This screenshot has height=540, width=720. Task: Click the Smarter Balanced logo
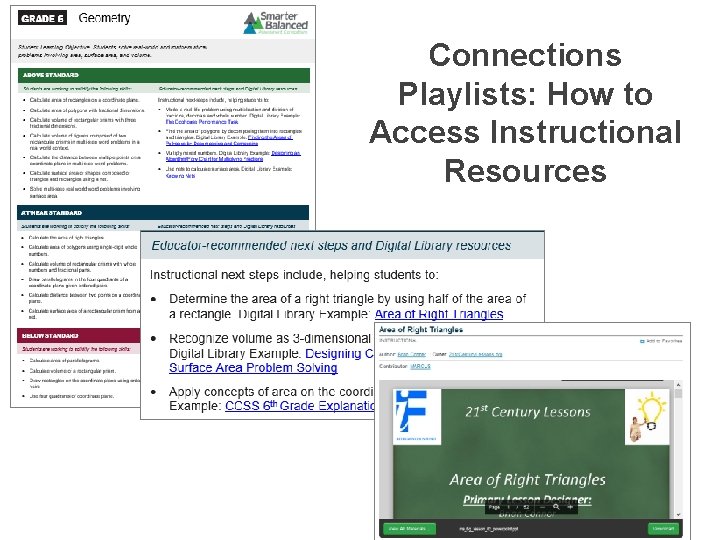pos(276,23)
